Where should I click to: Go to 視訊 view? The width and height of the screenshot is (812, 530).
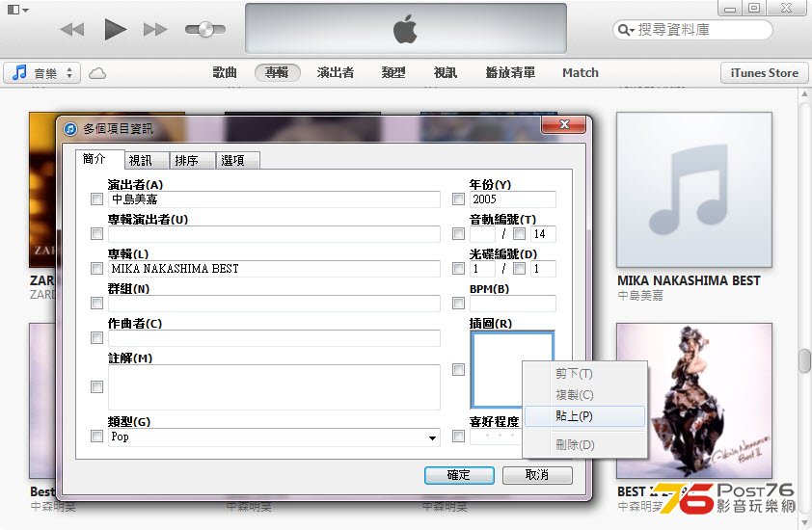click(446, 73)
